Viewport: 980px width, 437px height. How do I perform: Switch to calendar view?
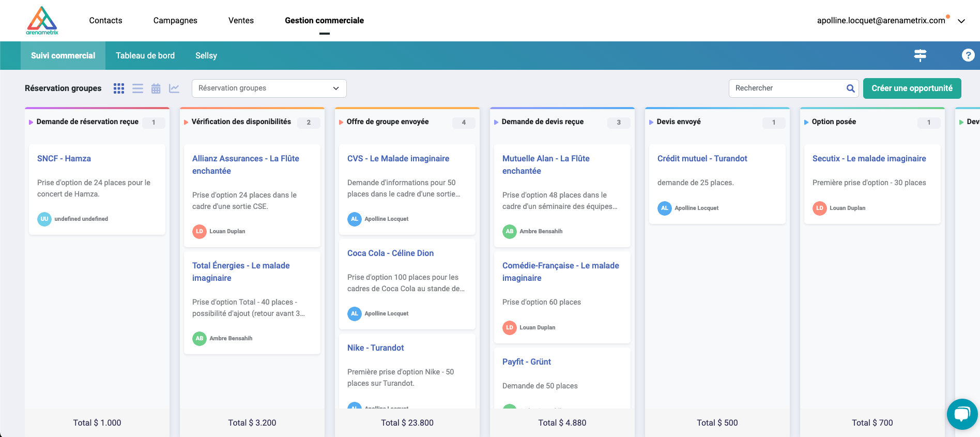[156, 88]
